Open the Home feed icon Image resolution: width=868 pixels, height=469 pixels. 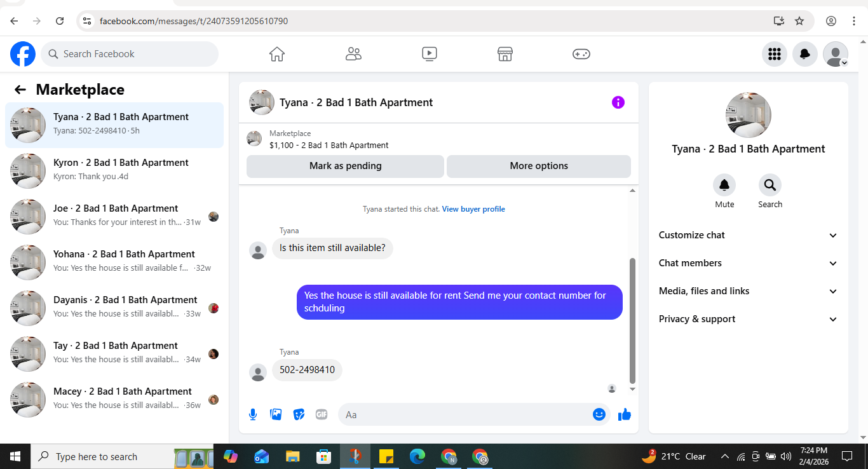coord(277,54)
